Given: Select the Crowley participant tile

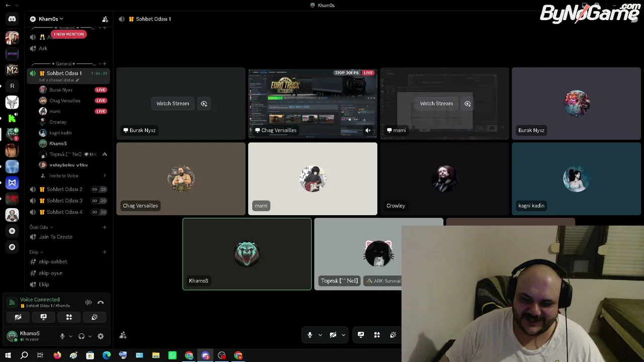Looking at the screenshot, I should point(444,179).
